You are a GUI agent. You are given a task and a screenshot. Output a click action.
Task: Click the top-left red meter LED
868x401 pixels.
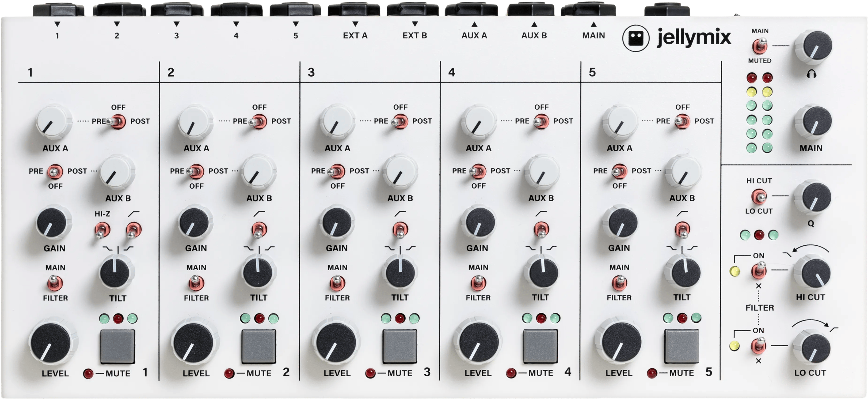coord(751,78)
